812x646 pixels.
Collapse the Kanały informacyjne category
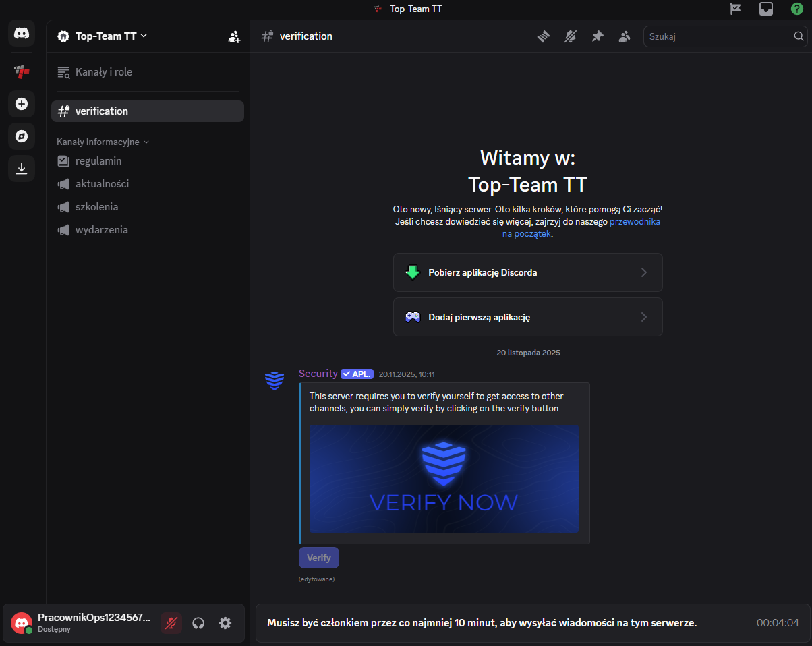103,142
